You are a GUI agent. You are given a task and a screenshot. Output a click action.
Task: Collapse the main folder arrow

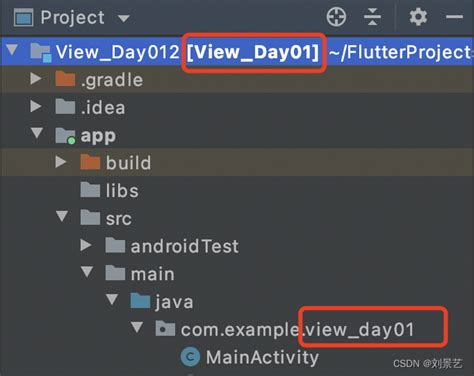pos(87,272)
